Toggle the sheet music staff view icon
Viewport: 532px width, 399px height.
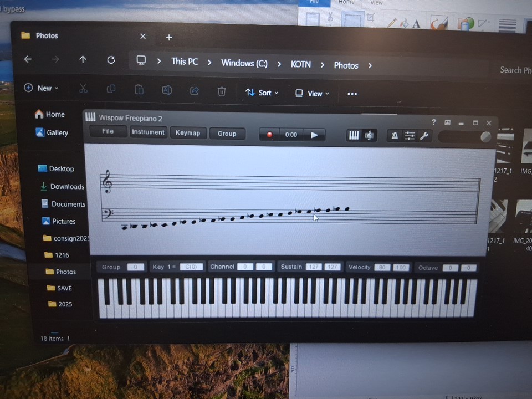coord(369,135)
